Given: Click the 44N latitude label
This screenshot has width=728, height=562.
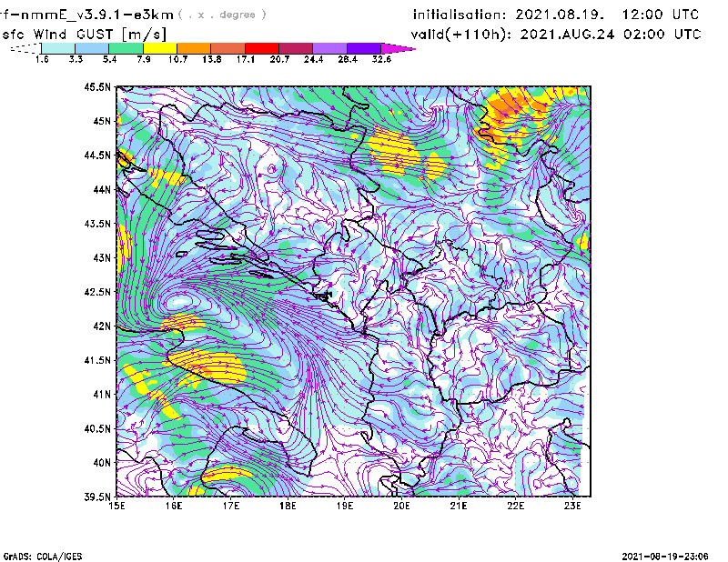Looking at the screenshot, I should (x=102, y=189).
